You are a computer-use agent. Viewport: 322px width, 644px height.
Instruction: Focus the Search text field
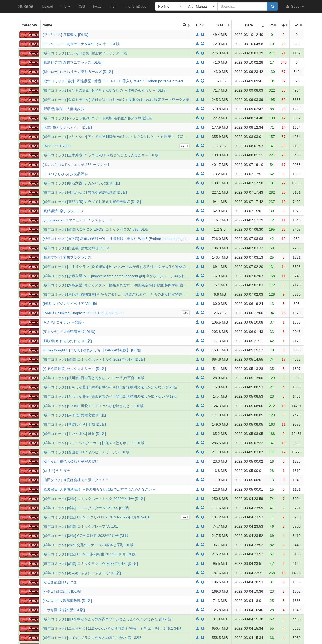point(242,6)
